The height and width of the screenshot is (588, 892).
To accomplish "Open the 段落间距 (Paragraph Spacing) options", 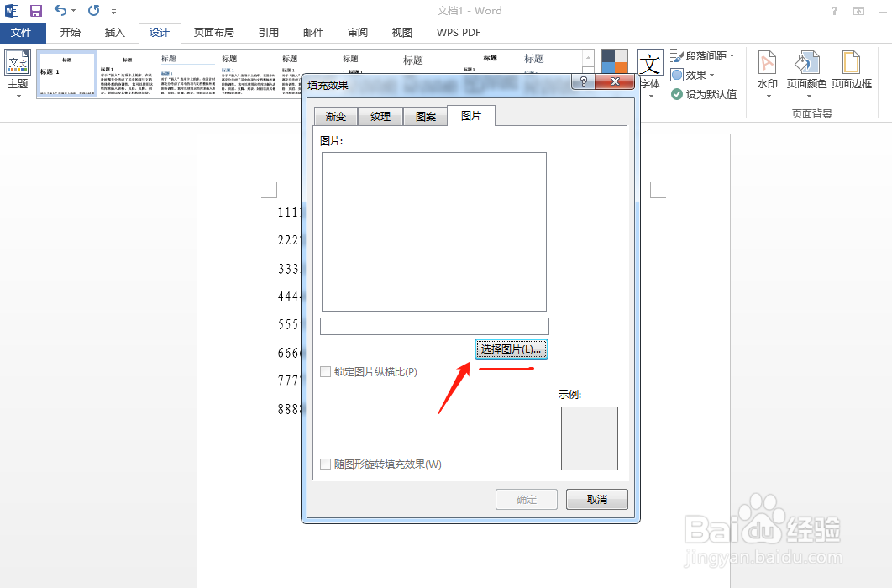I will click(704, 55).
